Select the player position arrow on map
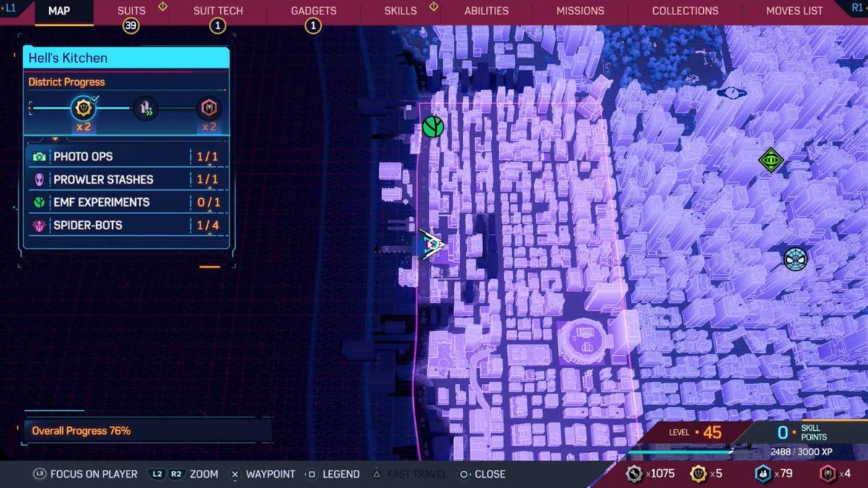 click(x=432, y=246)
